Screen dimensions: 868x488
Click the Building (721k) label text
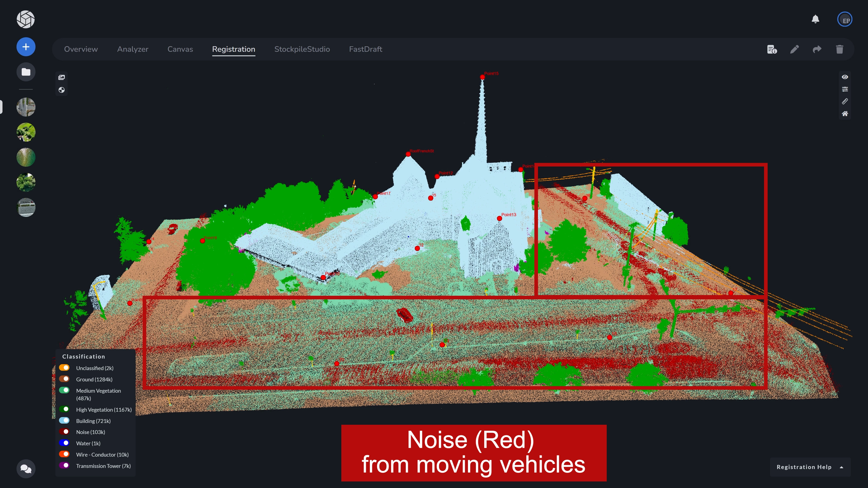(x=93, y=421)
